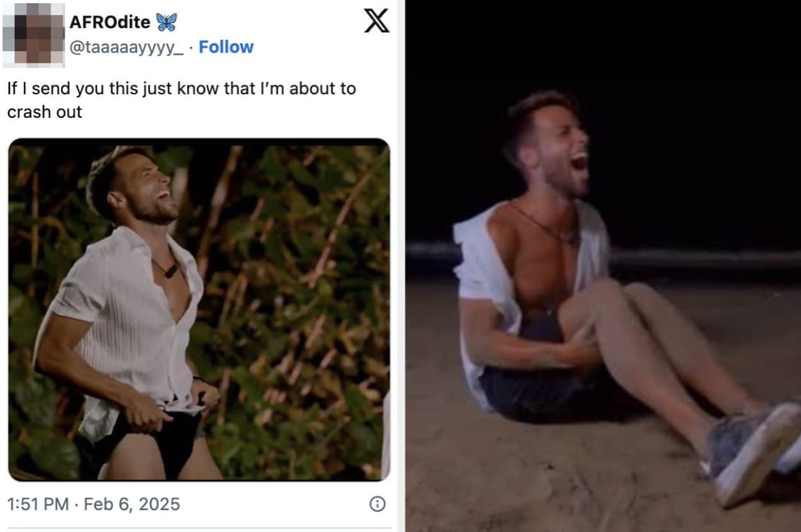801x532 pixels.
Task: Open the pixelated profile avatar
Action: (x=33, y=35)
